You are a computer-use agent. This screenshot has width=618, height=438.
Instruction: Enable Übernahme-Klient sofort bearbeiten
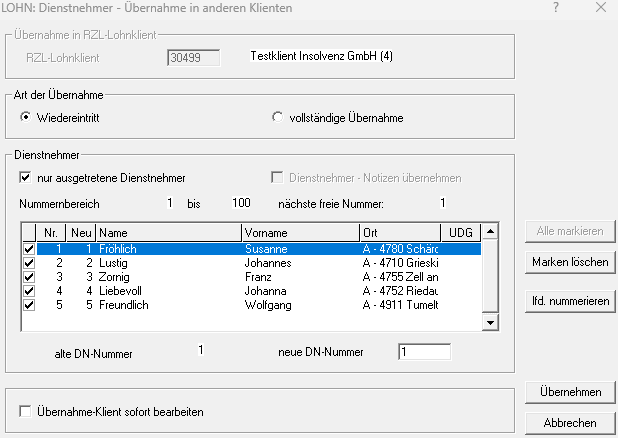[x=26, y=411]
